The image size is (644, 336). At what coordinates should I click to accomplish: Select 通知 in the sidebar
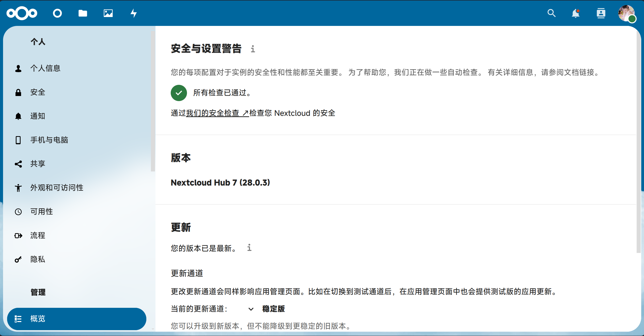tap(77, 116)
